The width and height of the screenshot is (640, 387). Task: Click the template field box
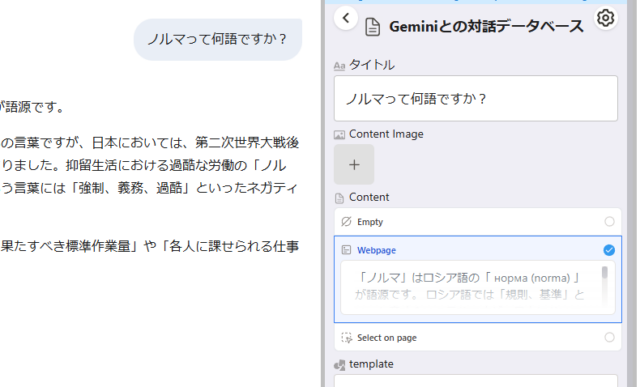point(476,380)
